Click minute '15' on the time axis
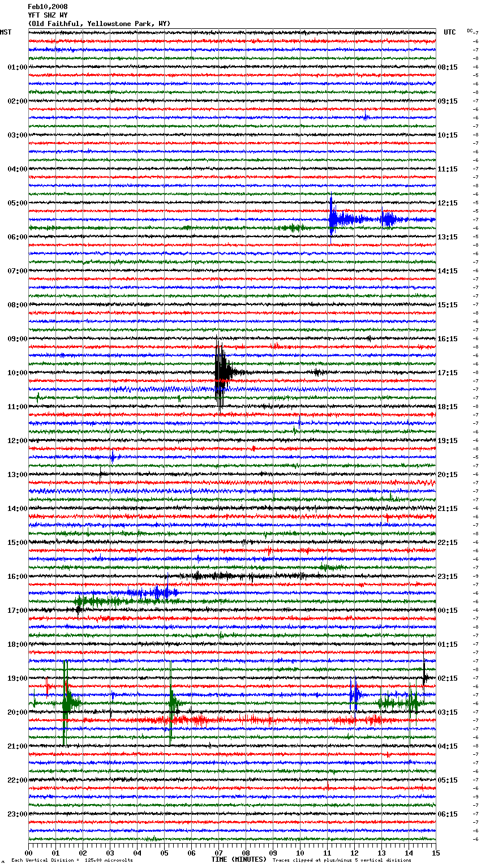The width and height of the screenshot is (481, 868). pos(436,853)
